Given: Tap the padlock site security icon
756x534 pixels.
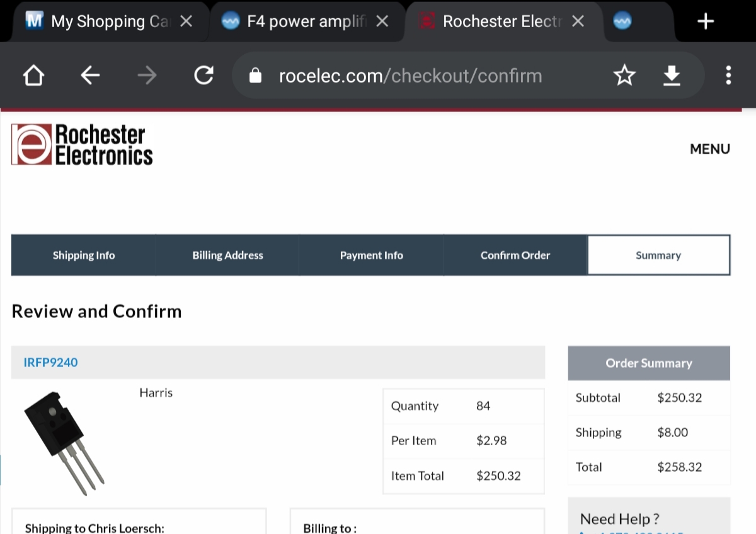Looking at the screenshot, I should coord(255,76).
